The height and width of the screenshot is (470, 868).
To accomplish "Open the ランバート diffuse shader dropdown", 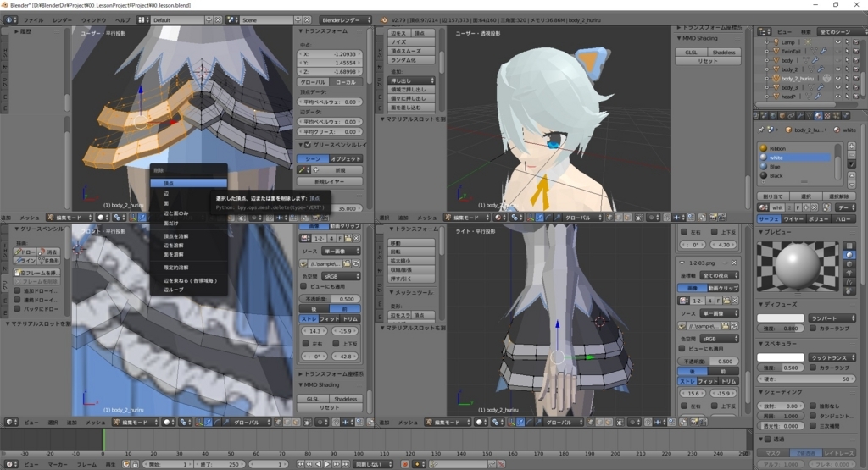I will [832, 318].
